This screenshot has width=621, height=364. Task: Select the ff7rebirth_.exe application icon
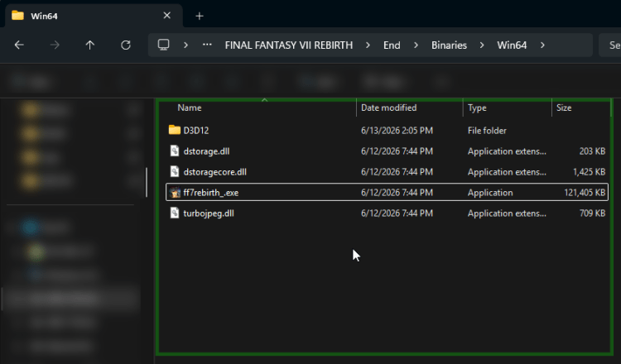tap(175, 192)
